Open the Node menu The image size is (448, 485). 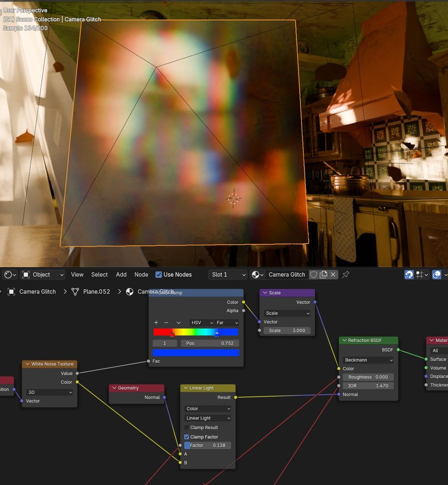point(141,275)
